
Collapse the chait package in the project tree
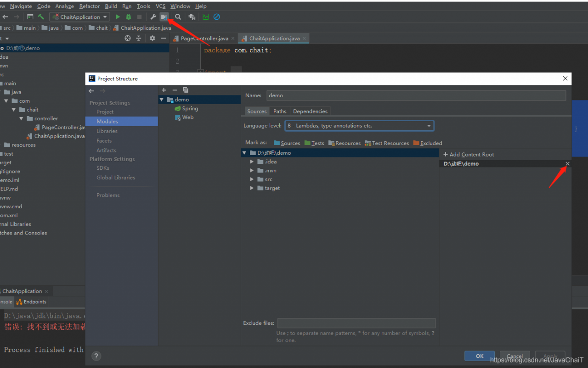(14, 110)
